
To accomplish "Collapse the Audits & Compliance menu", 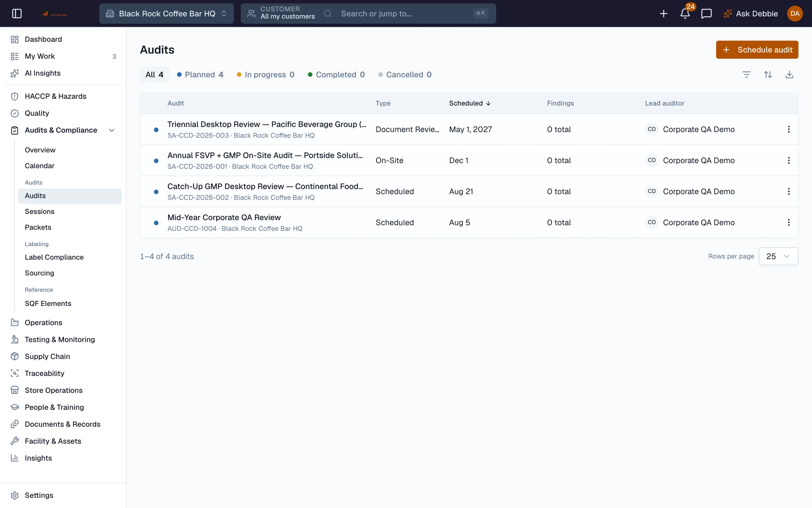I will (x=112, y=130).
